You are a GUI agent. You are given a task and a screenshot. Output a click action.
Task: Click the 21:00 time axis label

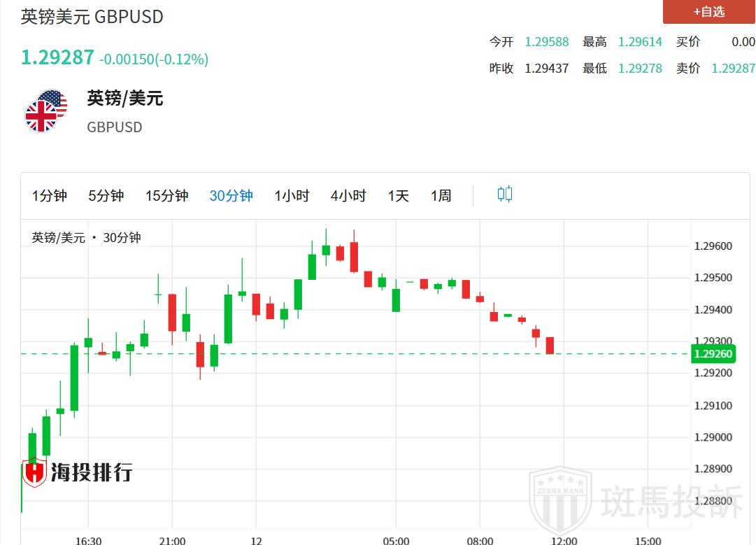[172, 540]
